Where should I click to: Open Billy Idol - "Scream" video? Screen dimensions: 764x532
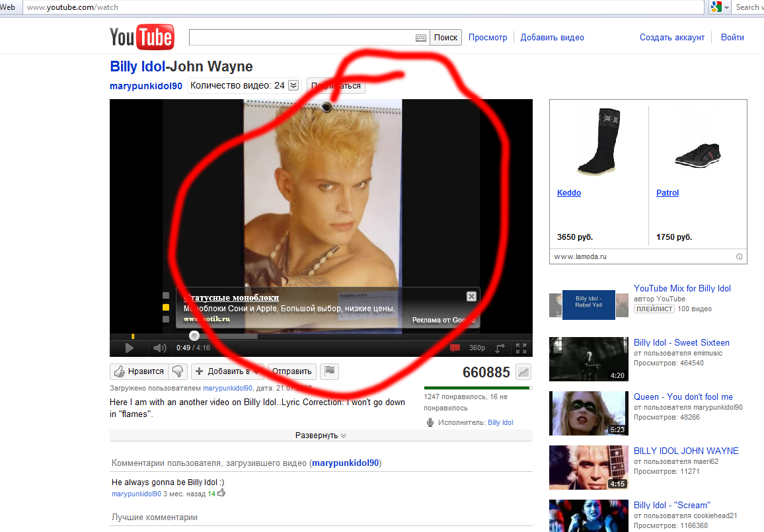point(672,505)
